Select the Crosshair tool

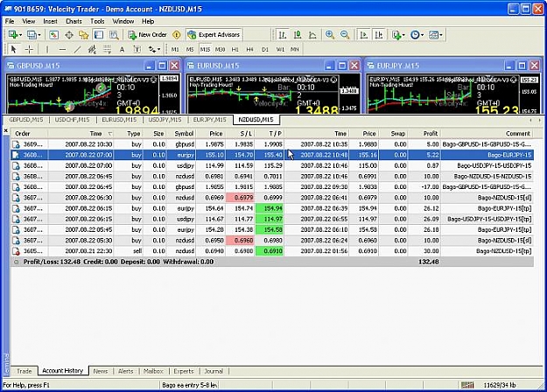[x=29, y=49]
